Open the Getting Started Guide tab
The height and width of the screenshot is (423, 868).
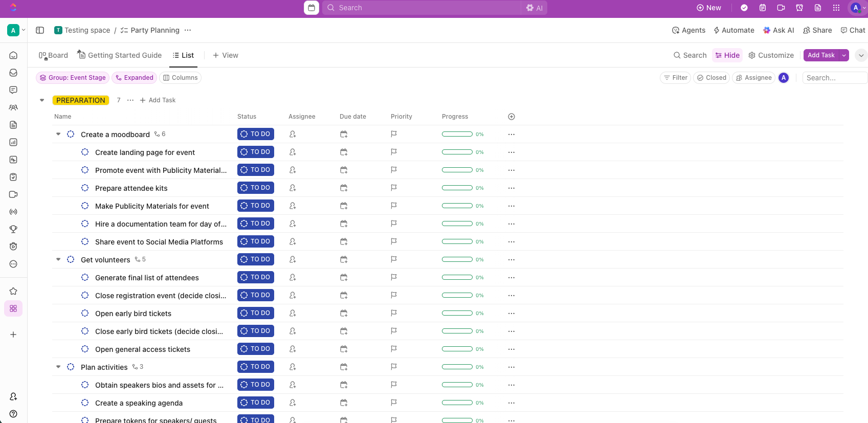[120, 55]
